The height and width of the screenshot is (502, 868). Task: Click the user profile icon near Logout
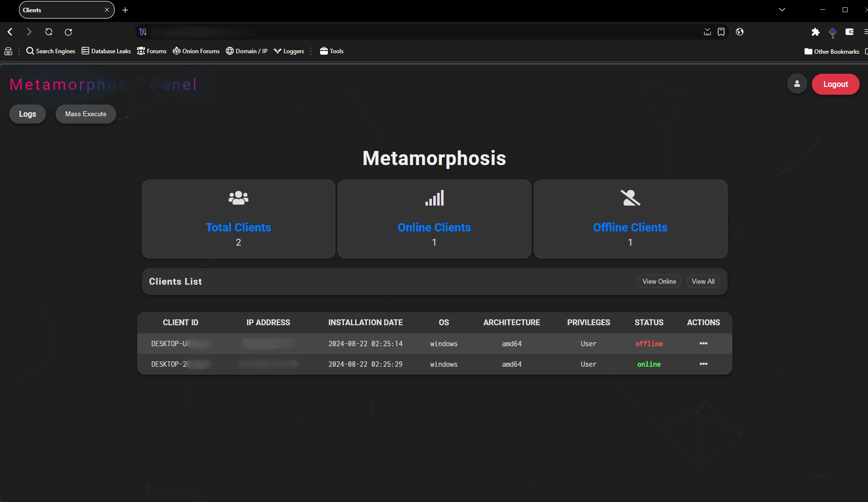[x=797, y=84]
